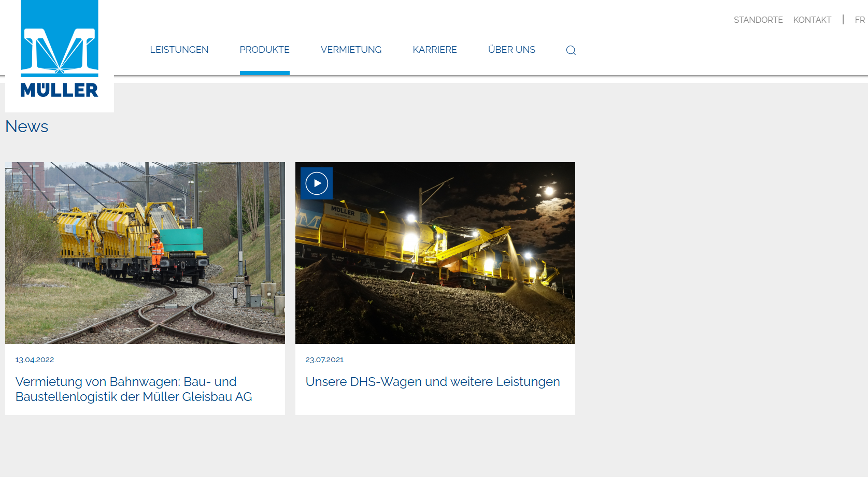This screenshot has height=488, width=868.
Task: Click the MÜLLER wordmark under the logo
Action: [60, 90]
